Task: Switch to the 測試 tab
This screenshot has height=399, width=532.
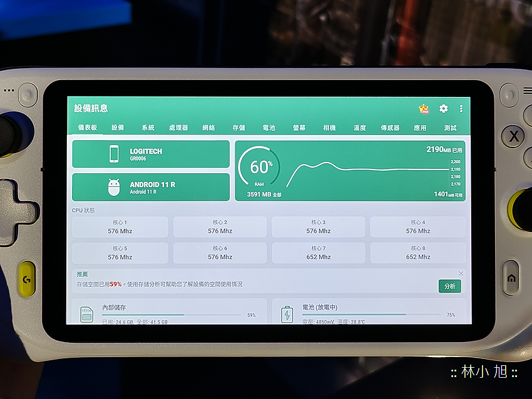Action: [450, 128]
